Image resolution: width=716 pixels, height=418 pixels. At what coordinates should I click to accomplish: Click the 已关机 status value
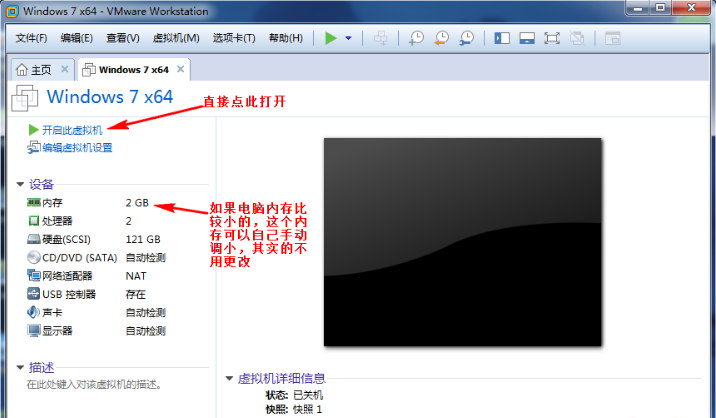(308, 395)
